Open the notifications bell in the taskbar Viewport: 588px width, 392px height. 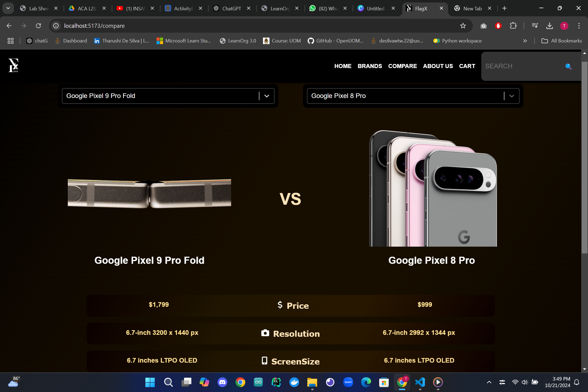click(x=577, y=382)
